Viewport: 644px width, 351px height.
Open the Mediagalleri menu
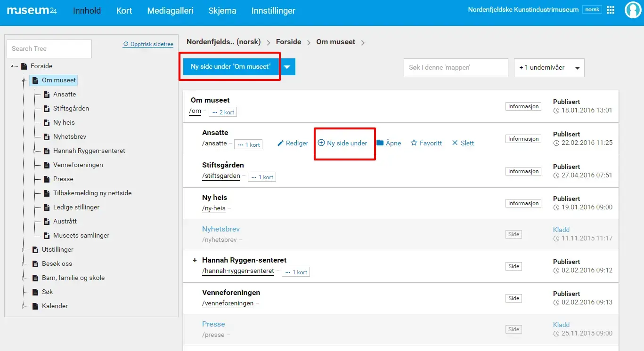coord(171,10)
